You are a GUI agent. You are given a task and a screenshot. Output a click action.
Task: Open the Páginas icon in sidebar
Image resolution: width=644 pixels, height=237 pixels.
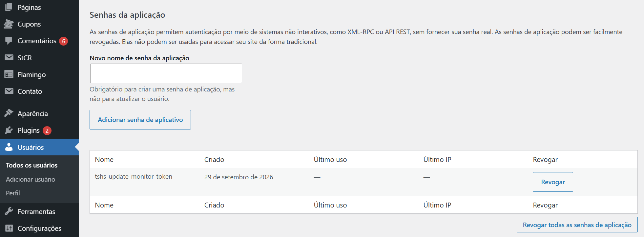click(9, 7)
